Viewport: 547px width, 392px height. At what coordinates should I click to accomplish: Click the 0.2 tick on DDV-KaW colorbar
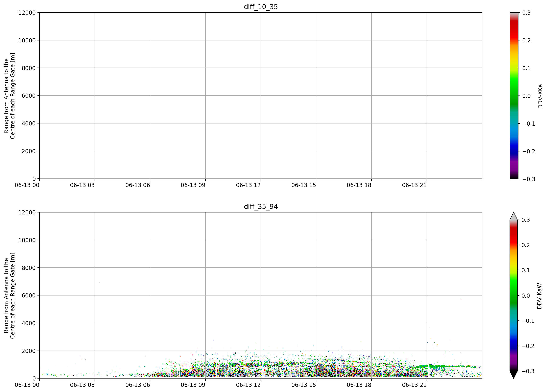526,245
